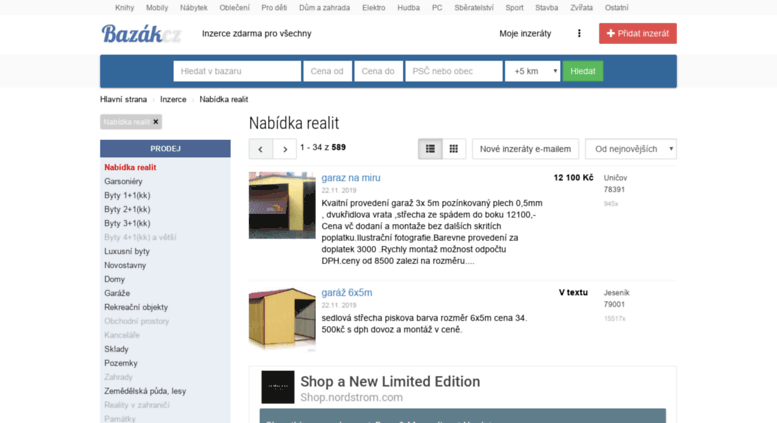Image resolution: width=777 pixels, height=423 pixels.
Task: Open the garáž 6x5m listing title
Action: coord(347,293)
